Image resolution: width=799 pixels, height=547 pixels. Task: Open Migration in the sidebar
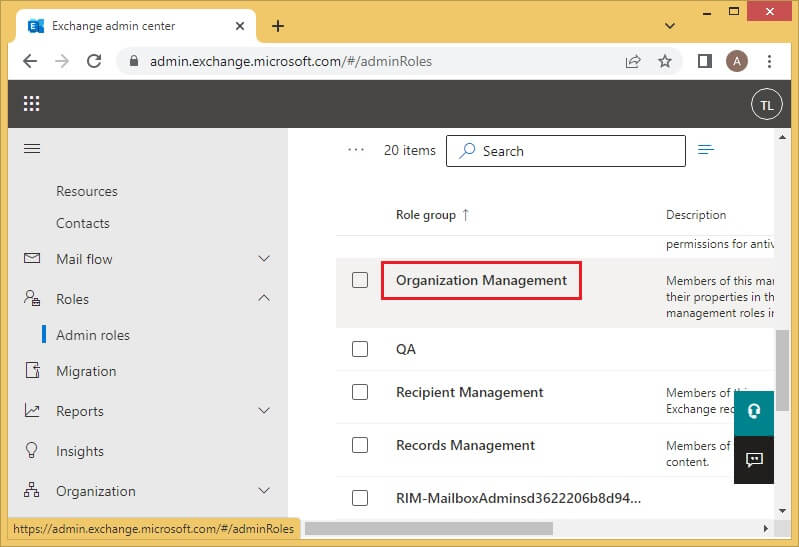86,371
